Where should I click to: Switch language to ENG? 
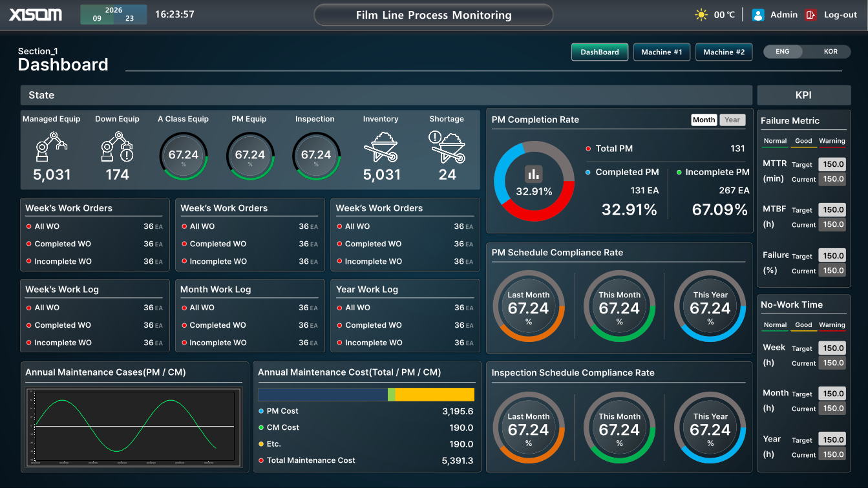pyautogui.click(x=783, y=52)
